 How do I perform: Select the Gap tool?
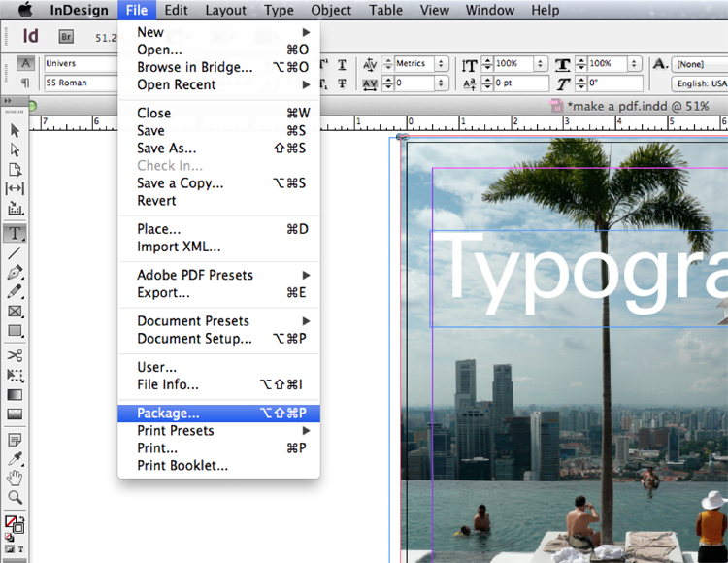point(15,188)
